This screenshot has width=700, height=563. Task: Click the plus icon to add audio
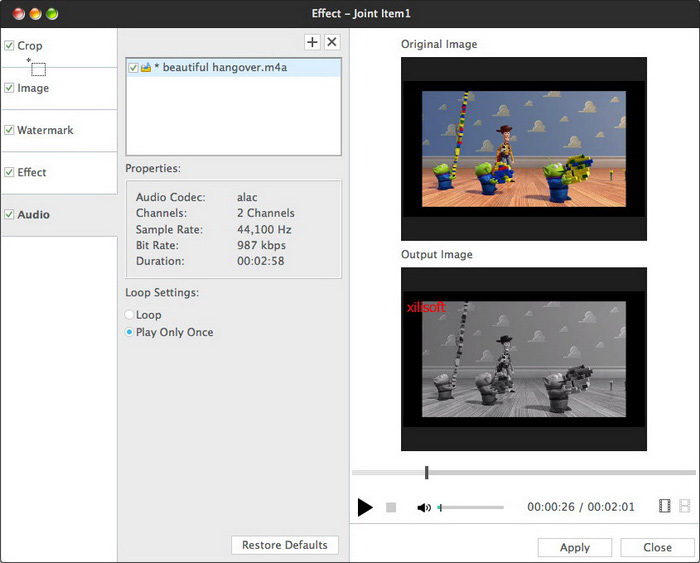pos(312,42)
